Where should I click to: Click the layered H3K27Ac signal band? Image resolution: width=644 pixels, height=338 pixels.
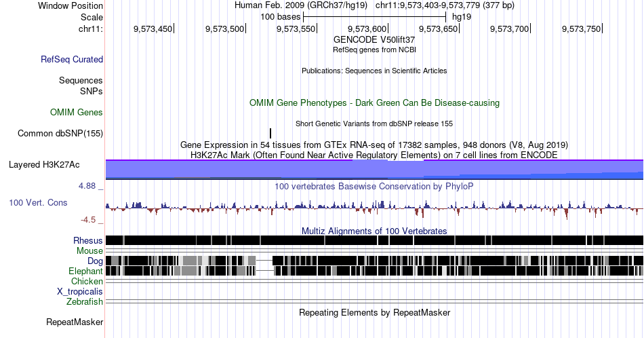pos(374,170)
